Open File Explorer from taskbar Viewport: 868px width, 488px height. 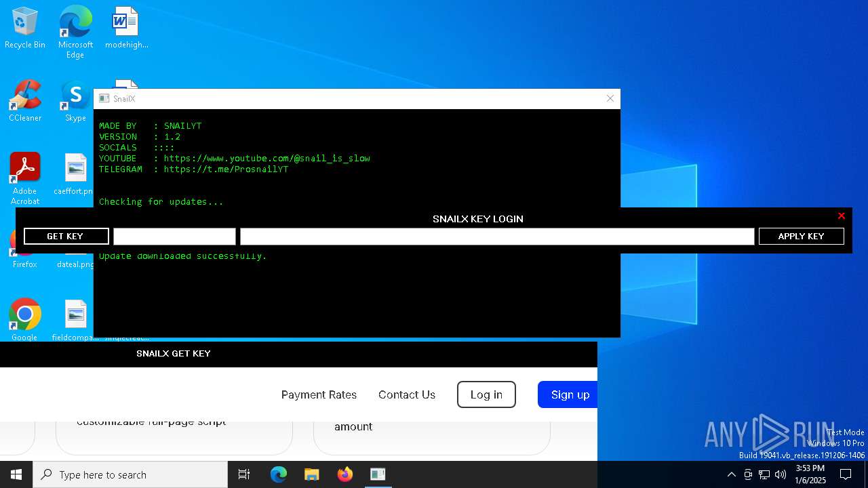coord(312,474)
